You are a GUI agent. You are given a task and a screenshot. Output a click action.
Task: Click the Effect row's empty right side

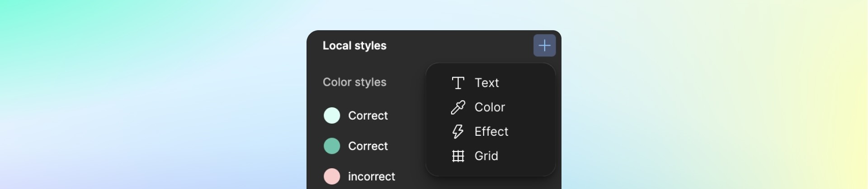click(531, 132)
